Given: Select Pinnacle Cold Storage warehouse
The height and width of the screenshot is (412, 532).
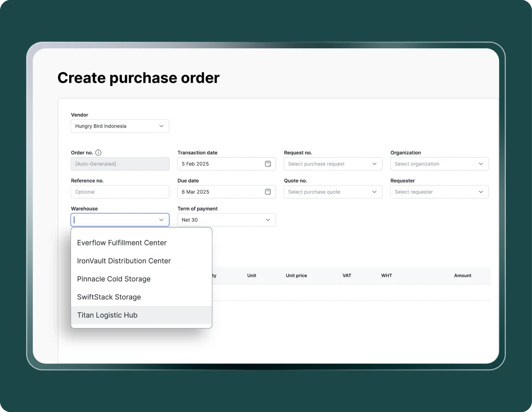Looking at the screenshot, I should [x=114, y=279].
